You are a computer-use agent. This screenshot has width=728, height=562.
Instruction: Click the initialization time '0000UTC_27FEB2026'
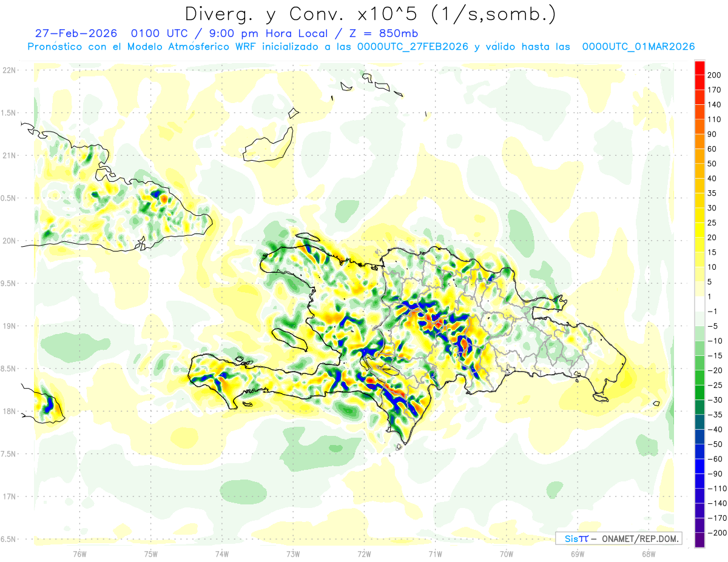pos(413,47)
